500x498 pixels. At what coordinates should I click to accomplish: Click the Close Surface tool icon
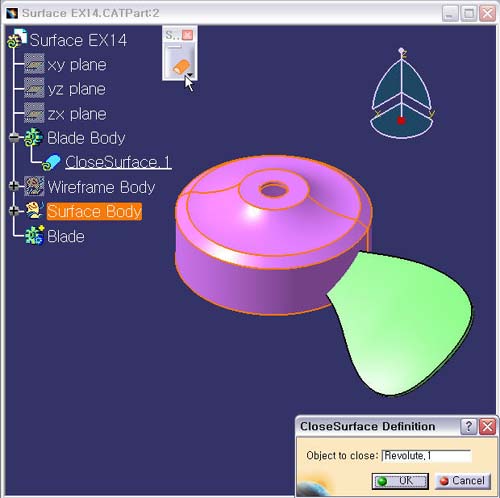pyautogui.click(x=180, y=67)
